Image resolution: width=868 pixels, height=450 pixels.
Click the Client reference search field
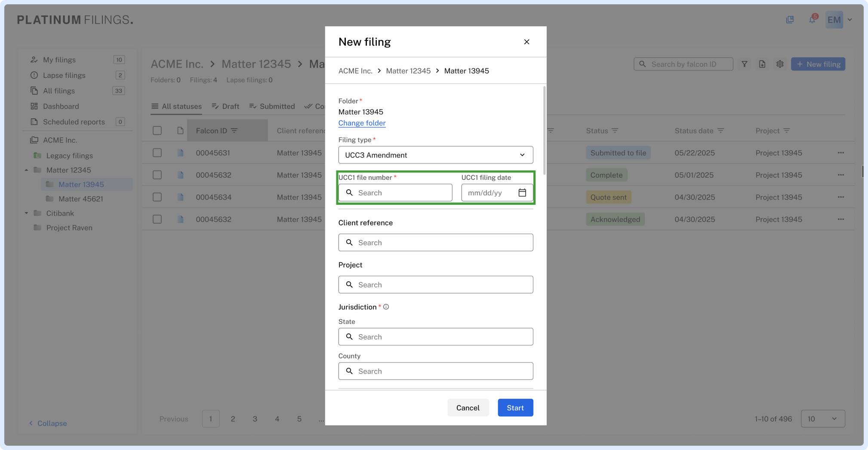(x=436, y=243)
